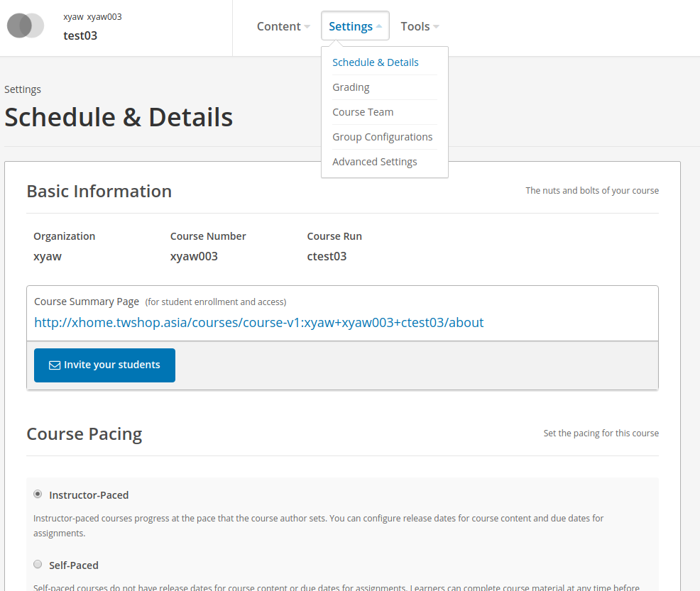Viewport: 700px width, 591px height.
Task: Open the Content dropdown menu
Action: 283,26
